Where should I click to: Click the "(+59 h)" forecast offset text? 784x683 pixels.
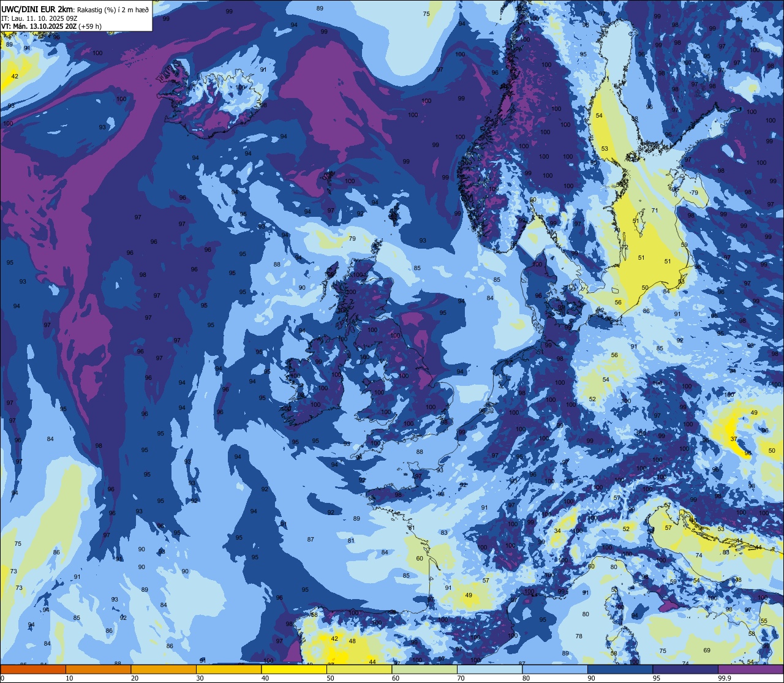(89, 26)
